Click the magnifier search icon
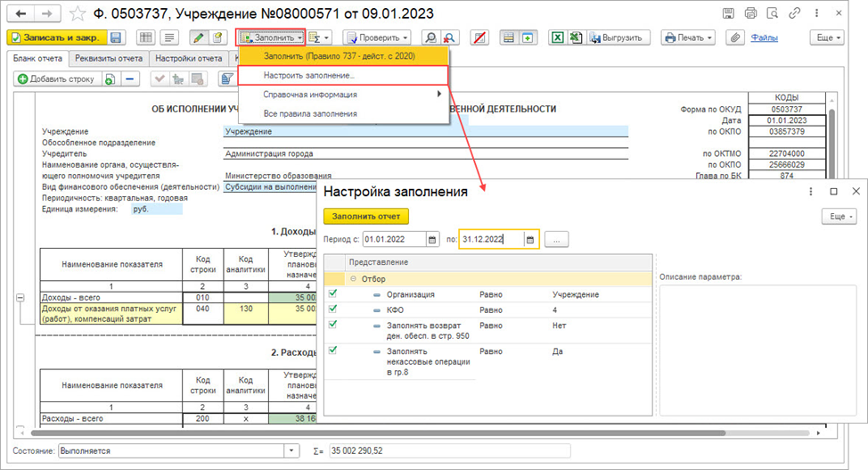Screen dimensions: 868x470 click(x=430, y=37)
